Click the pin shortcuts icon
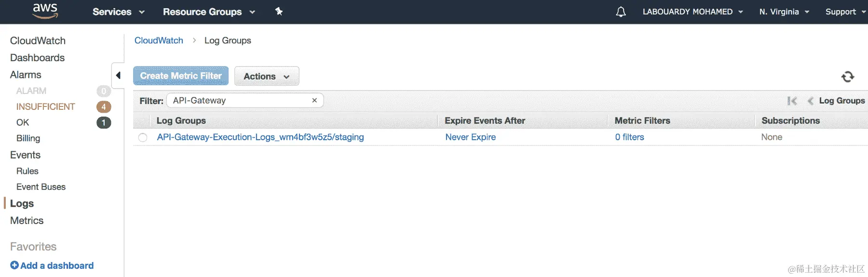This screenshot has height=277, width=868. pyautogui.click(x=279, y=11)
